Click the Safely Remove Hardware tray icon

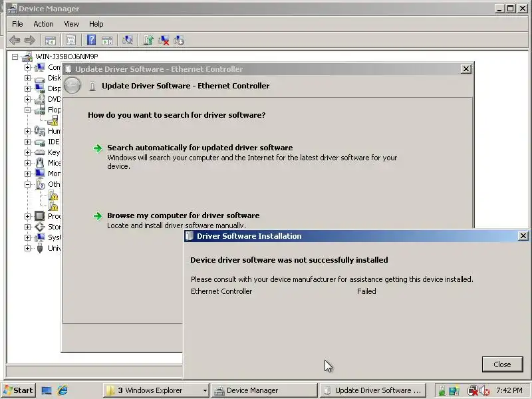pyautogui.click(x=442, y=390)
